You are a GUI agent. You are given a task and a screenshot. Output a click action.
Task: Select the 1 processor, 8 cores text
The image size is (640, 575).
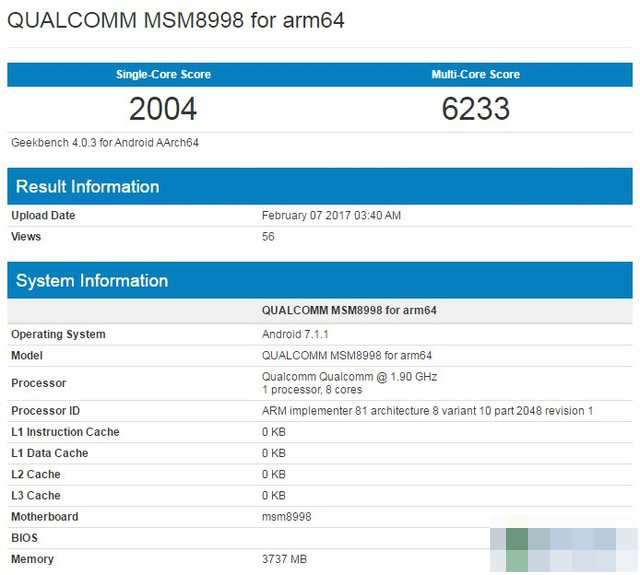click(x=312, y=390)
